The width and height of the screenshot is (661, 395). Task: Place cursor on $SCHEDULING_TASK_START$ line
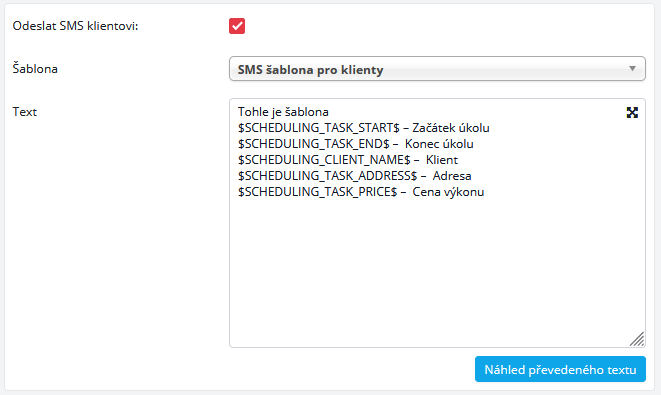[363, 128]
